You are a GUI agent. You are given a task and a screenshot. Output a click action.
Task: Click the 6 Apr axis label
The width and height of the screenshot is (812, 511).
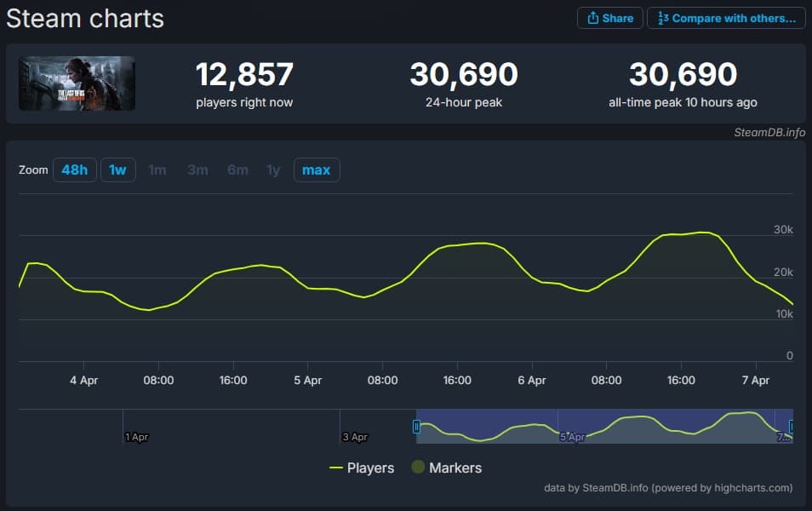[532, 381]
